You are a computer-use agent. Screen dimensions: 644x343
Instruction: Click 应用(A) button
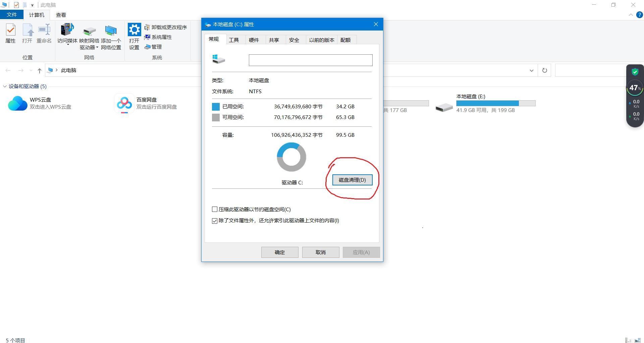[361, 252]
